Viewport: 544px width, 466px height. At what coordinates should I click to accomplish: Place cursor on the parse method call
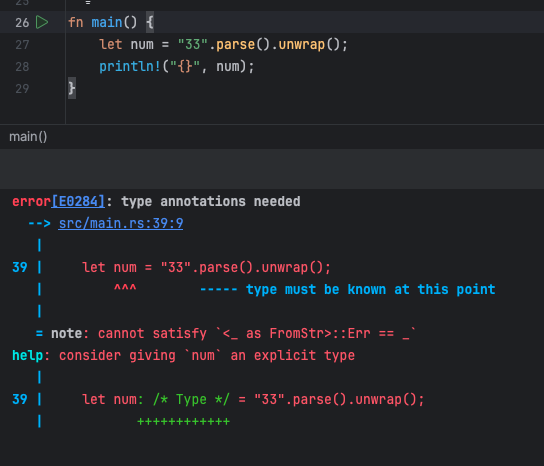(236, 45)
